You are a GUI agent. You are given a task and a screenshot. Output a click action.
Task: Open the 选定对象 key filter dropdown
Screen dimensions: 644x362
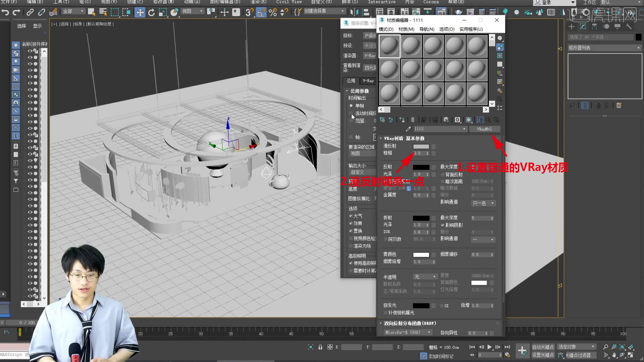pos(577,347)
